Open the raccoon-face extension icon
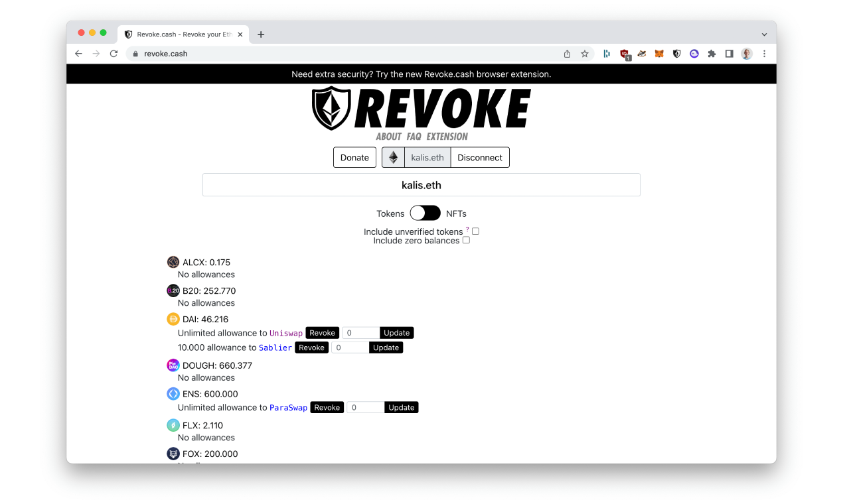843x504 pixels. coord(642,54)
